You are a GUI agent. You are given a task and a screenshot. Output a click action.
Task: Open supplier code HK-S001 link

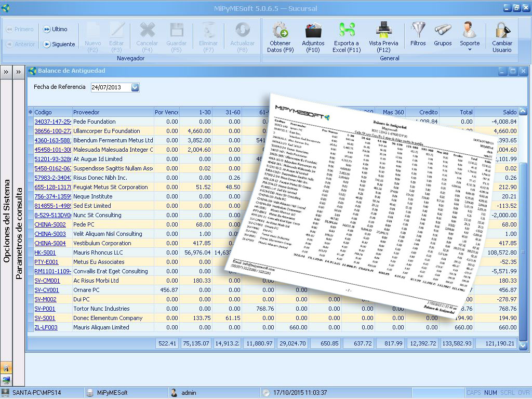click(45, 253)
